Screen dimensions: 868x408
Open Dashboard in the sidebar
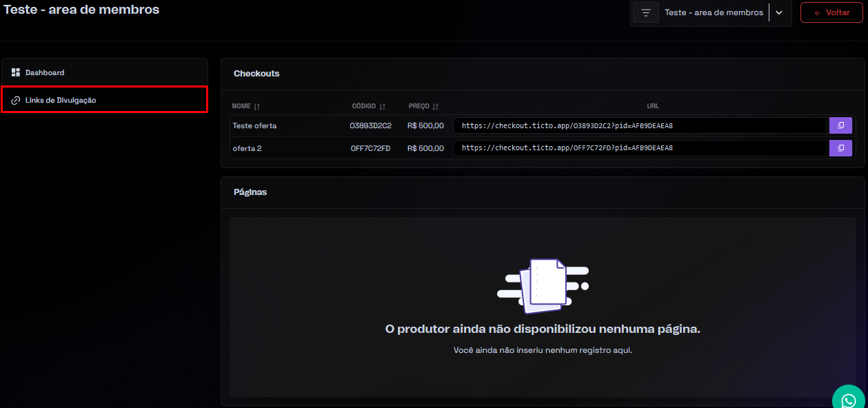(45, 72)
